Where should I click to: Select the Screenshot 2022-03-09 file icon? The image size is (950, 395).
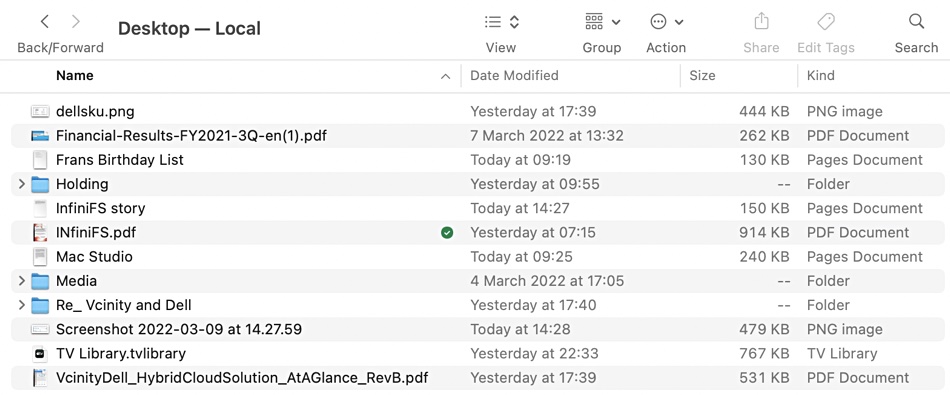pyautogui.click(x=40, y=330)
